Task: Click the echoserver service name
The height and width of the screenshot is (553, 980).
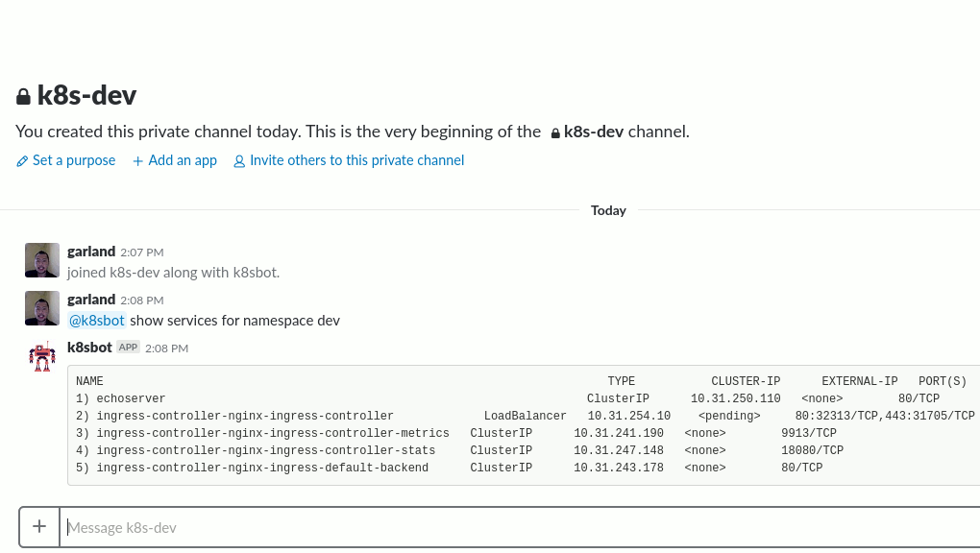Action: 131,398
